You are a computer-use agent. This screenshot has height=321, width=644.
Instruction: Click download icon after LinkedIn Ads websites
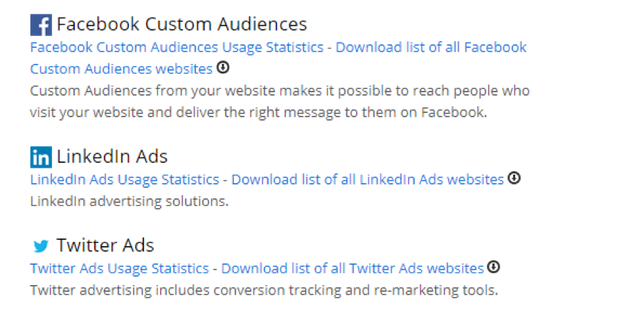(514, 178)
